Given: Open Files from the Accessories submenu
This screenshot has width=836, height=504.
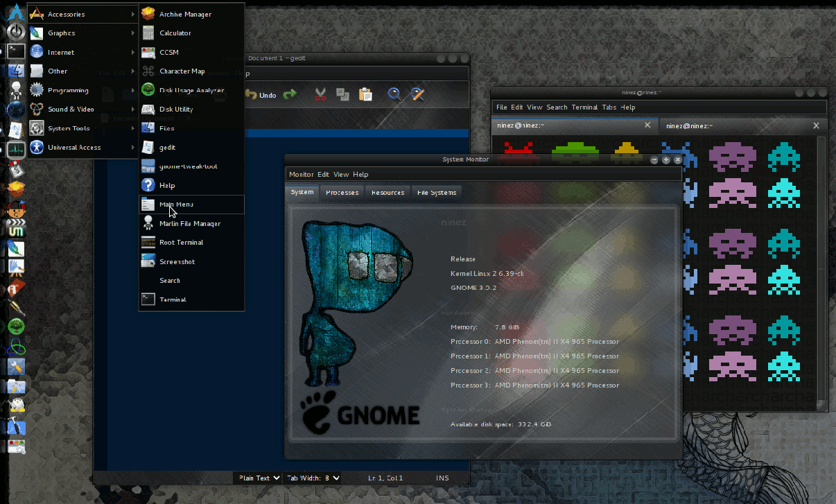Looking at the screenshot, I should point(191,128).
